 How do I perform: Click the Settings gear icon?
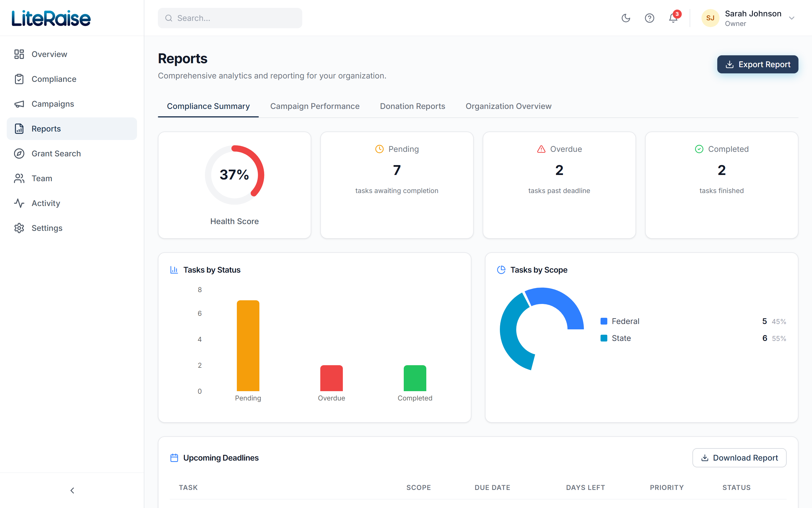(19, 228)
